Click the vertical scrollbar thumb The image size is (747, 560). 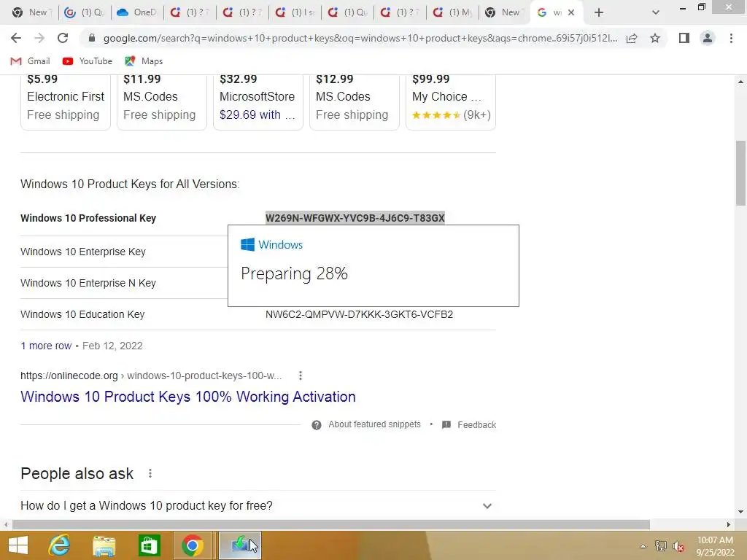pos(741,173)
